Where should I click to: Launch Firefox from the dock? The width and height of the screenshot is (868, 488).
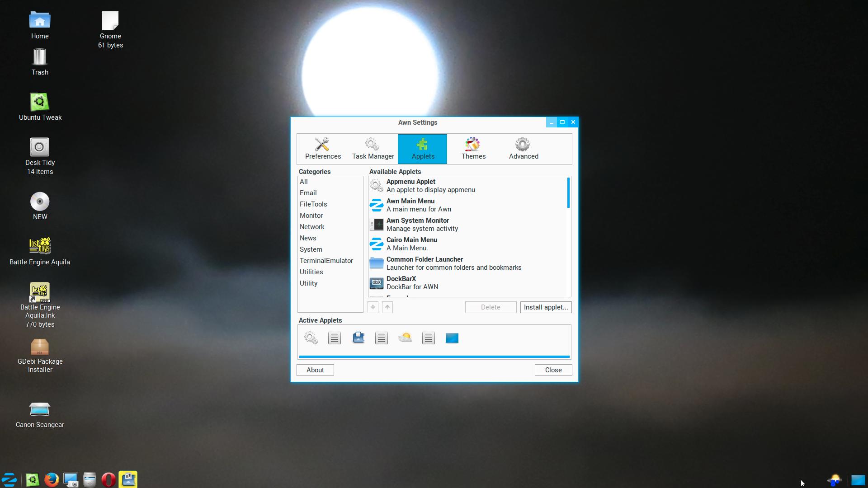pyautogui.click(x=52, y=479)
